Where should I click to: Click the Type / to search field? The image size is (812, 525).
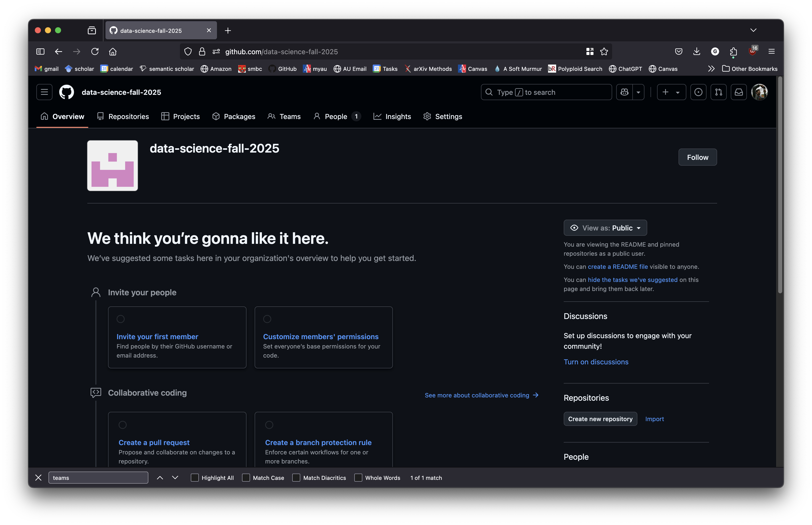546,92
